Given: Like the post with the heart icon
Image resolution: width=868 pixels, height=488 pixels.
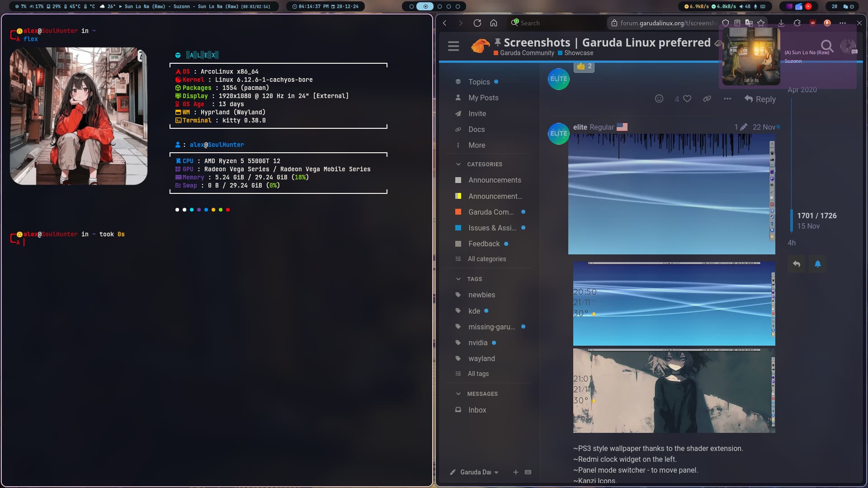Looking at the screenshot, I should tap(687, 99).
